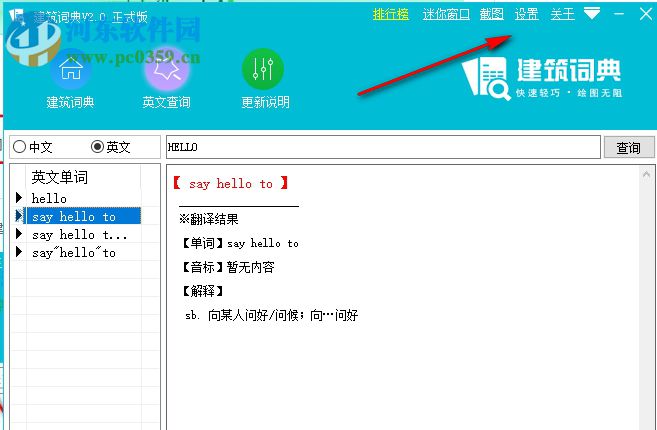Click the row arrow beside 'say hello t...'
This screenshot has height=430, width=657.
(18, 234)
